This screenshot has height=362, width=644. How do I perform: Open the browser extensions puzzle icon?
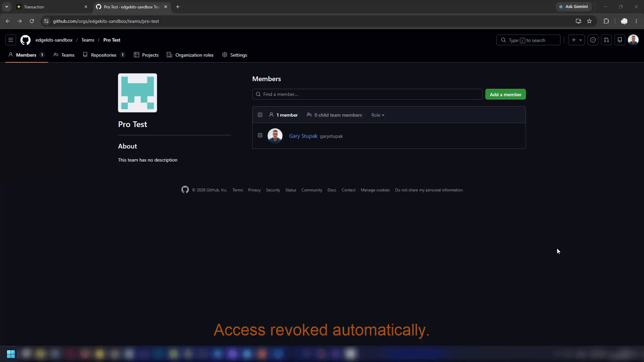[606, 21]
